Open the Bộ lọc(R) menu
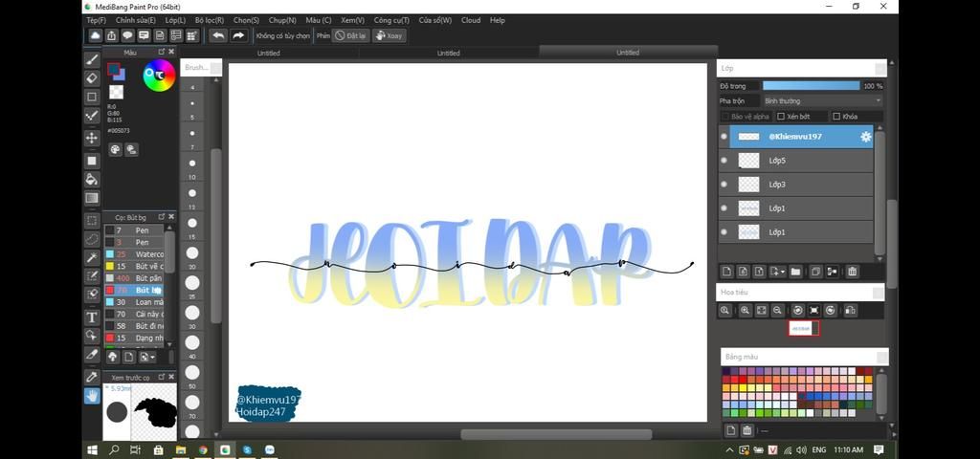This screenshot has height=459, width=980. tap(210, 21)
